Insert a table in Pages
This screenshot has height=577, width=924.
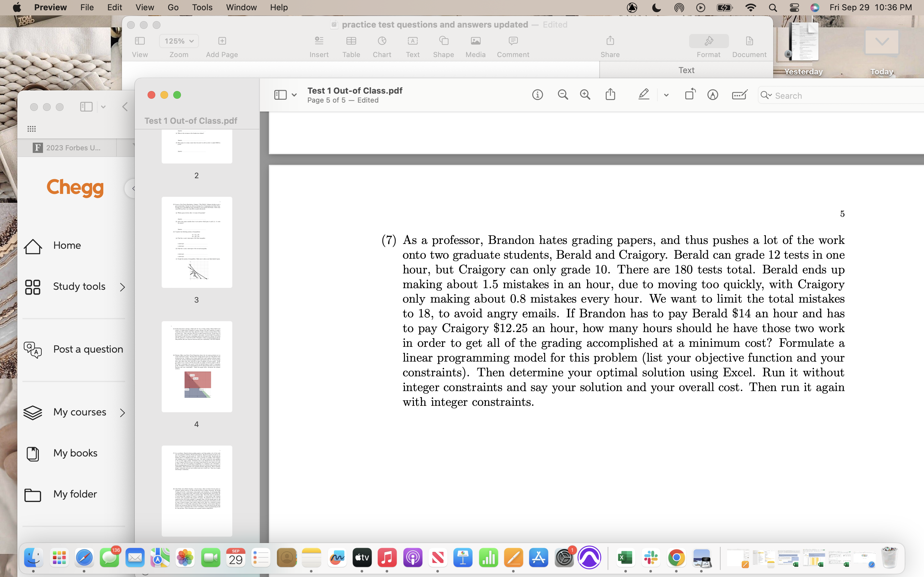point(351,45)
